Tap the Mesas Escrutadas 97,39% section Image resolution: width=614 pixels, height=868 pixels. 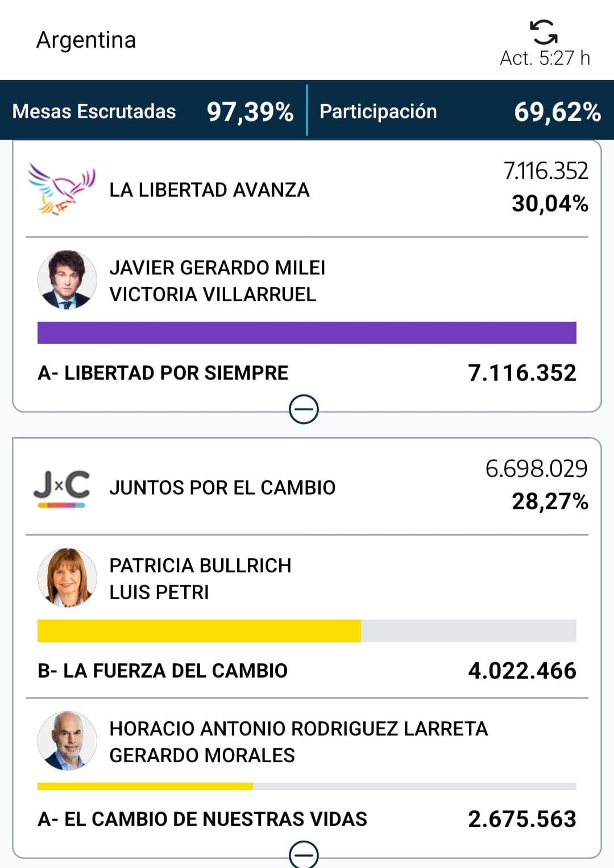point(152,111)
